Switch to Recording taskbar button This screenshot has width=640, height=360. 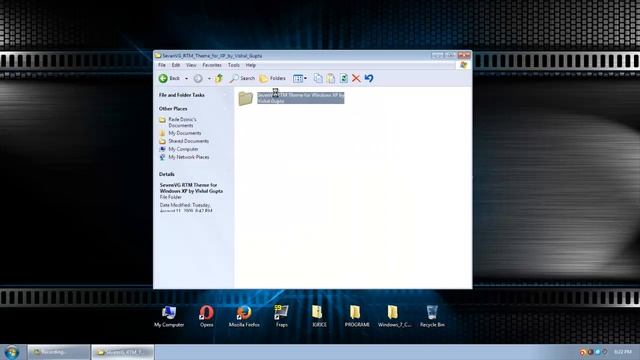59,352
